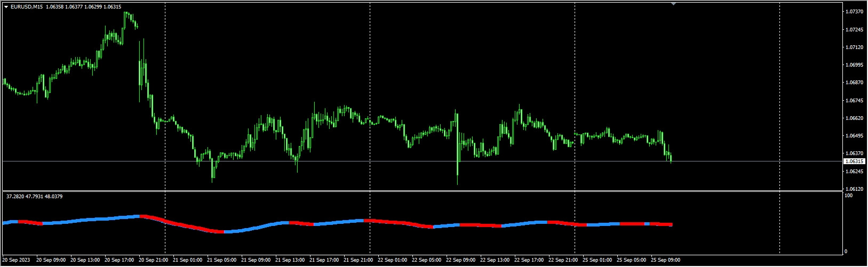The height and width of the screenshot is (267, 868).
Task: Click the 21 Sep 17:00 time label
Action: click(x=324, y=260)
